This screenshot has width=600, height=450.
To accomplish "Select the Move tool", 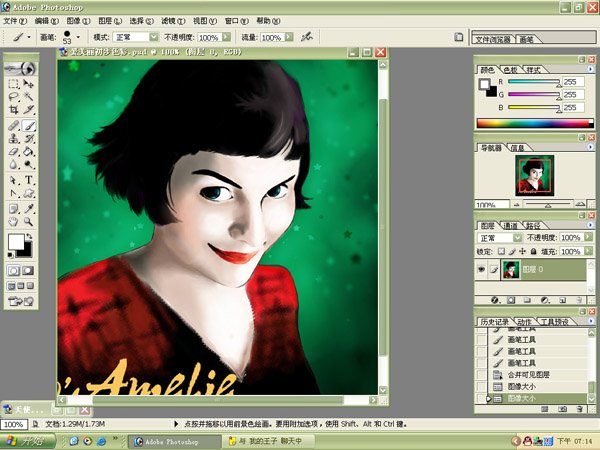I will pos(28,84).
